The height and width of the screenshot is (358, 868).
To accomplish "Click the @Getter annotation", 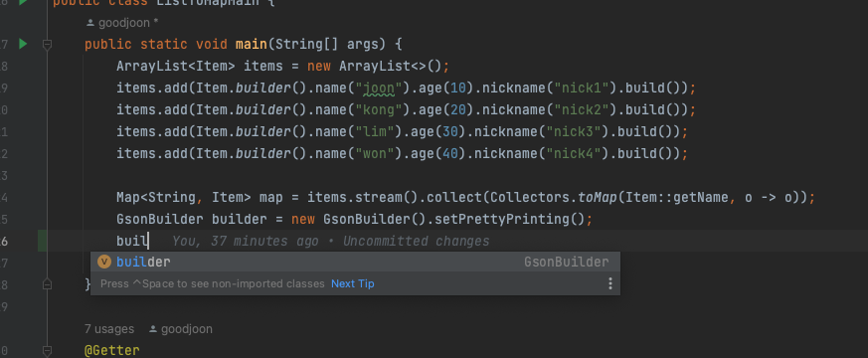I will click(111, 350).
